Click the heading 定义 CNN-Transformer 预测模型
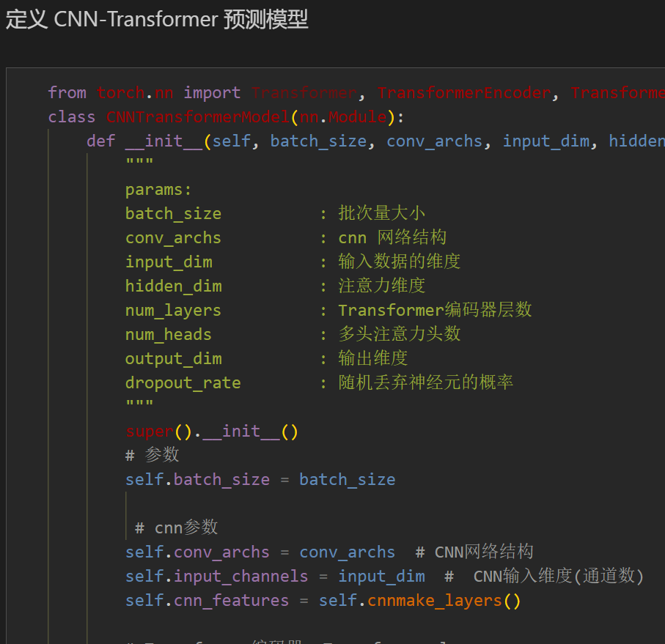The height and width of the screenshot is (644, 665). pos(156,19)
